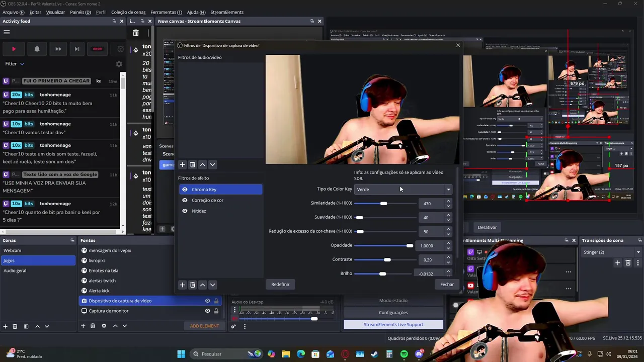Move effect filter down
This screenshot has height=362, width=644.
coord(212,285)
